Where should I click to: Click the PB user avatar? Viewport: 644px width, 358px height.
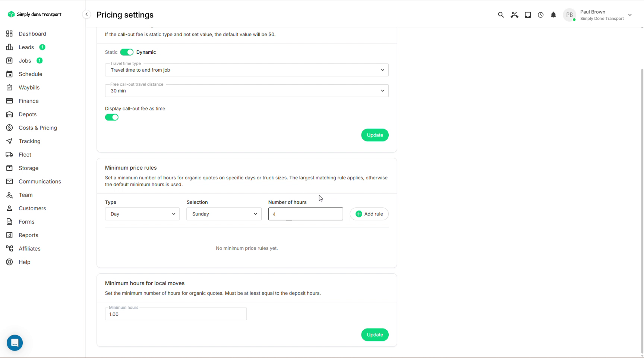tap(569, 15)
